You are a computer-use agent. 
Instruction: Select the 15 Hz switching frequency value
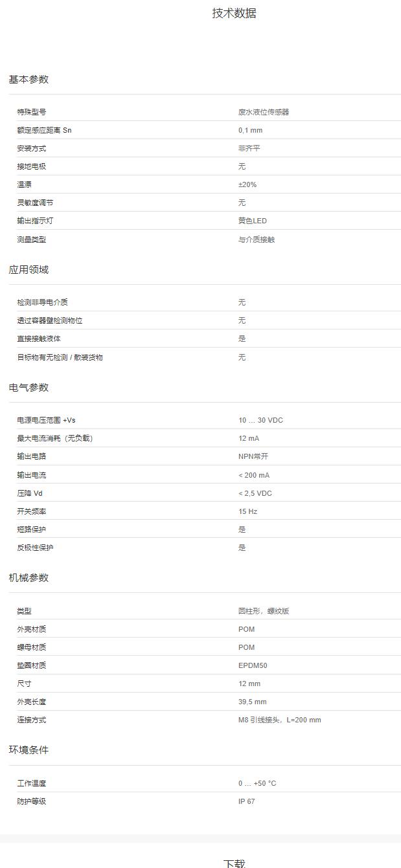tap(247, 511)
